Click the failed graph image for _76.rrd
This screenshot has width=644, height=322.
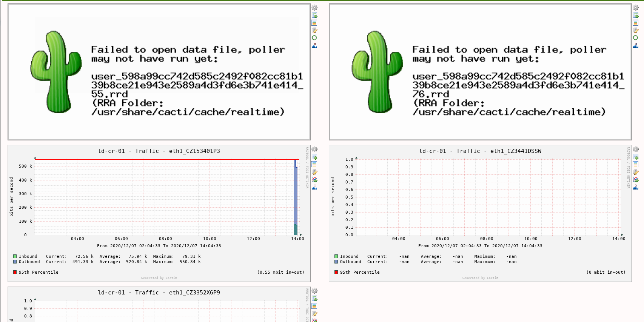click(480, 72)
